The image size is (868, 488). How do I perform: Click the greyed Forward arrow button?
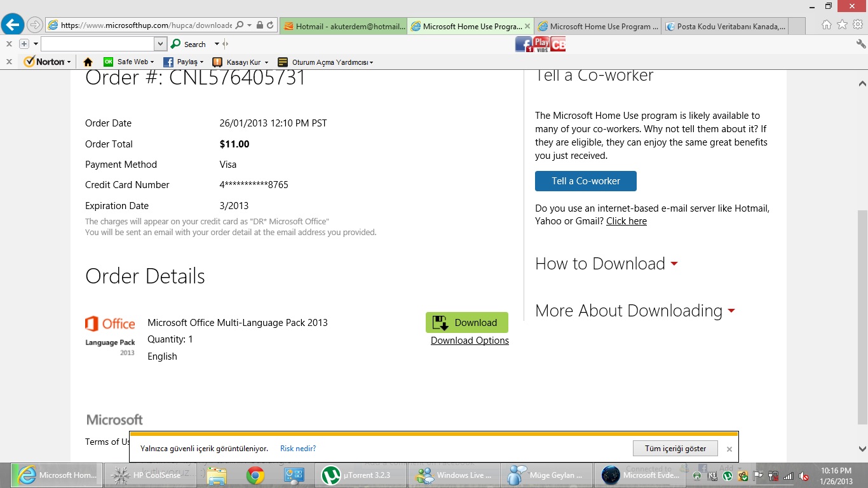point(34,25)
